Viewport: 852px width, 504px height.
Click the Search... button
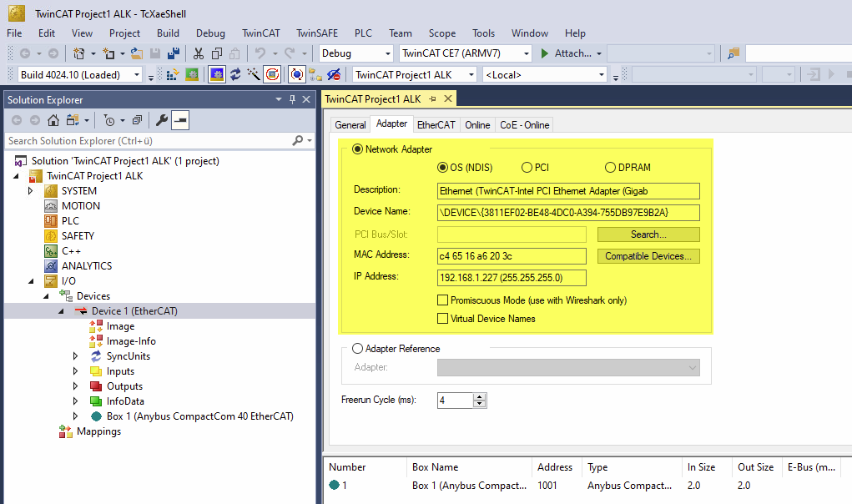coord(648,234)
